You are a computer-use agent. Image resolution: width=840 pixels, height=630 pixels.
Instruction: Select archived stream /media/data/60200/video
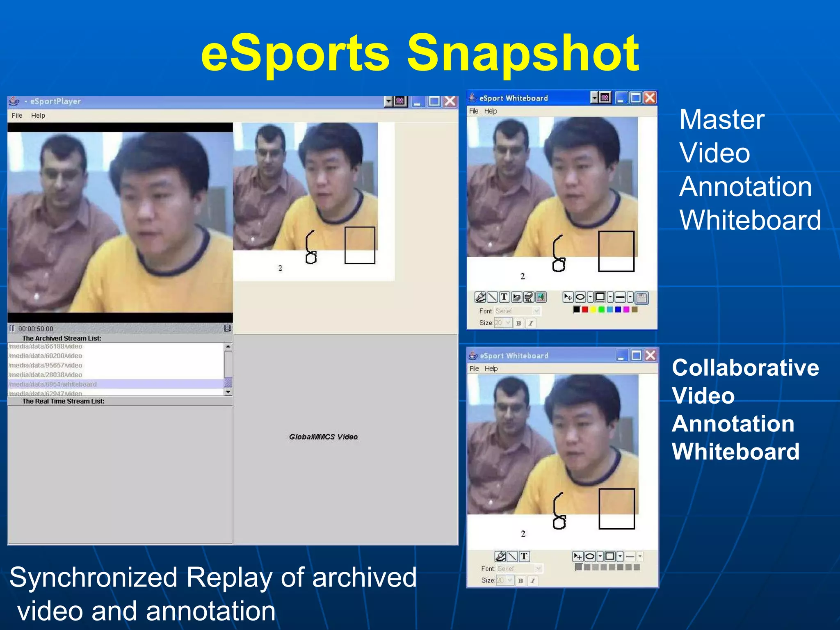point(116,356)
